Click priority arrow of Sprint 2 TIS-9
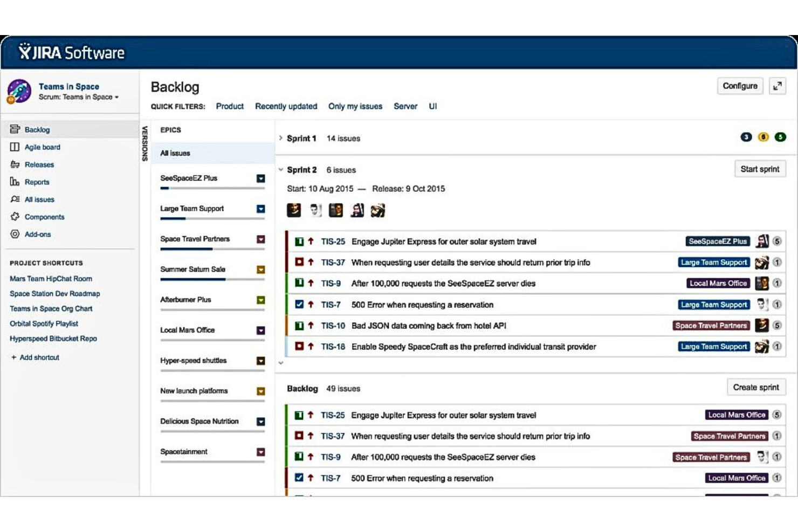This screenshot has width=798, height=532. (x=311, y=283)
